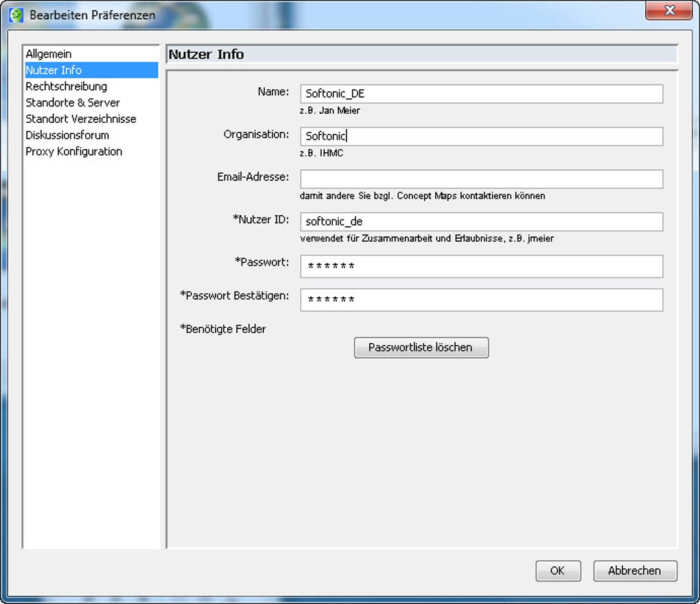Cancel with the Abbrechen button

(635, 570)
